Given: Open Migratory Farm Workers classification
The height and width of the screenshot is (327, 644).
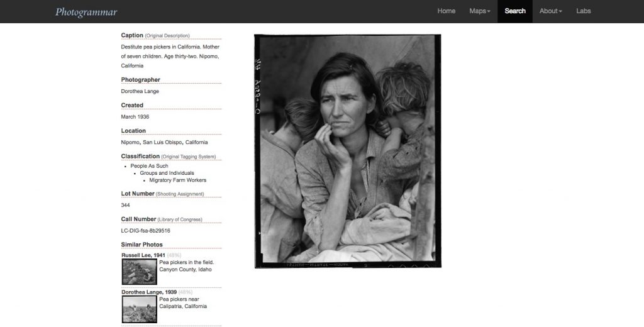Looking at the screenshot, I should 177,180.
